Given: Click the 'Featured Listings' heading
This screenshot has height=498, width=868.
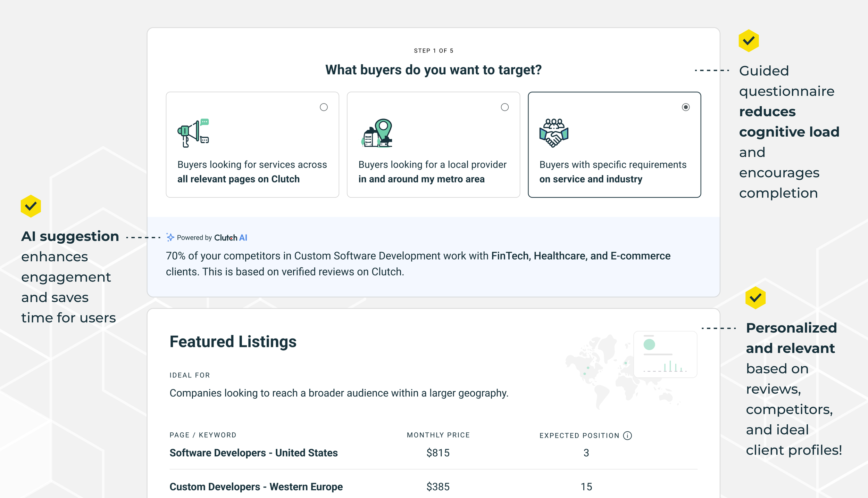Looking at the screenshot, I should pyautogui.click(x=233, y=342).
